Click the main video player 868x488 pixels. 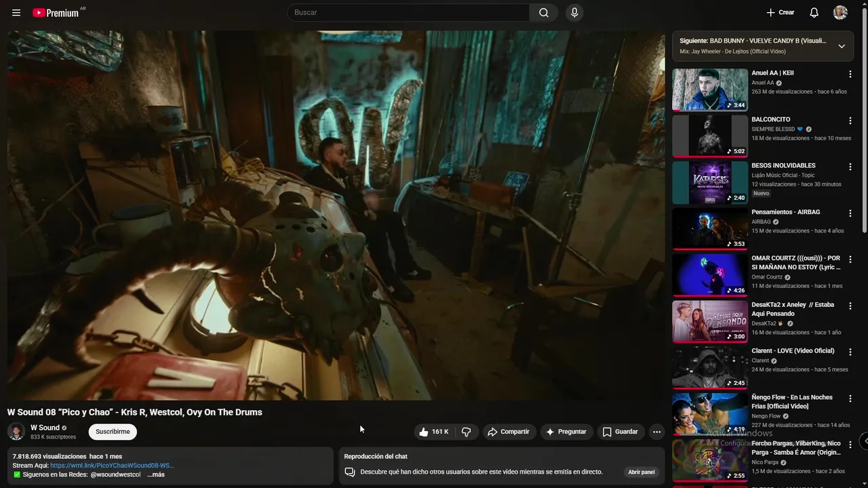(x=336, y=215)
